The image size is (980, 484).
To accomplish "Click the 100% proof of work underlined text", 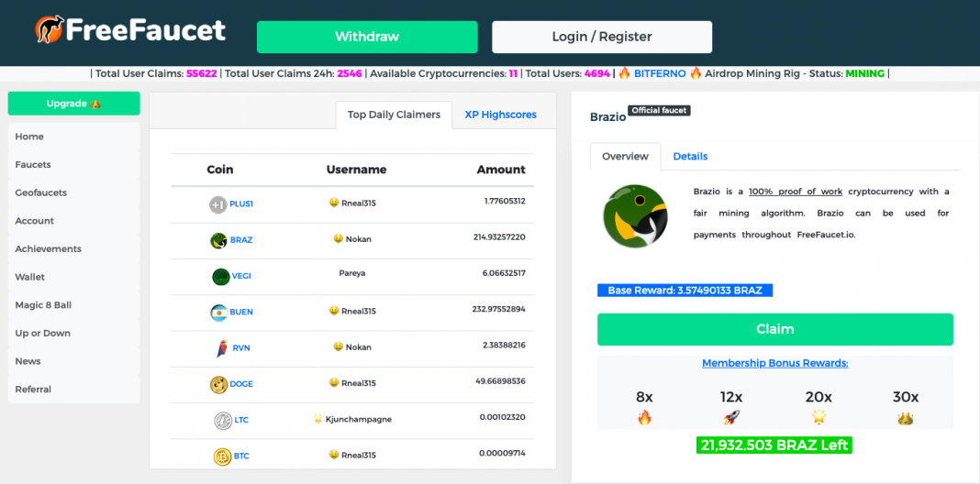I will tap(796, 191).
